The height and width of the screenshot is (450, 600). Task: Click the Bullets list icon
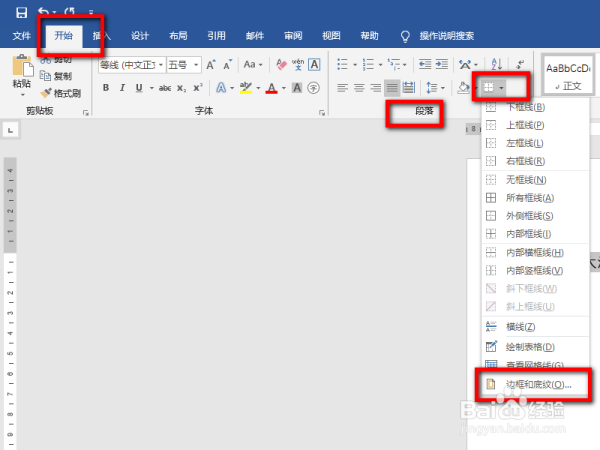342,64
